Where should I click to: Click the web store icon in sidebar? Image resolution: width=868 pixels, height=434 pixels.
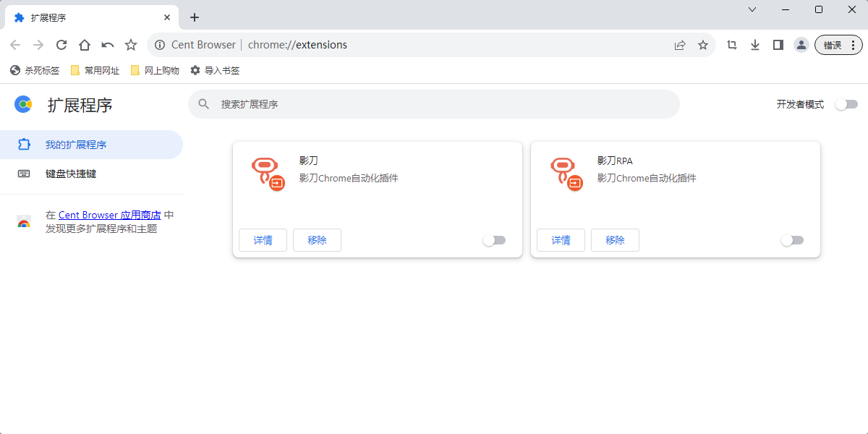pos(24,222)
